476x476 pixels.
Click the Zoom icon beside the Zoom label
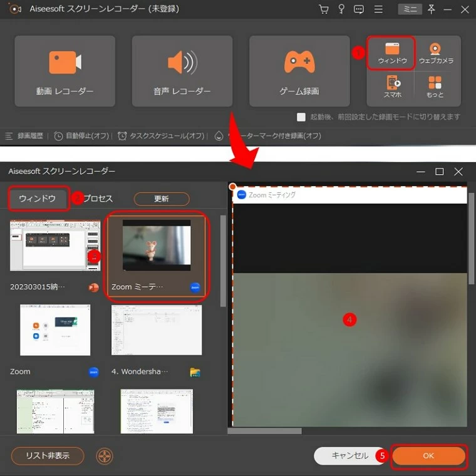[93, 372]
